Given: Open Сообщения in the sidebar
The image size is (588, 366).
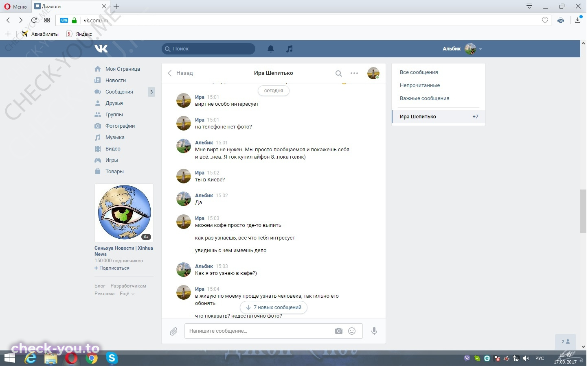Looking at the screenshot, I should (x=119, y=92).
